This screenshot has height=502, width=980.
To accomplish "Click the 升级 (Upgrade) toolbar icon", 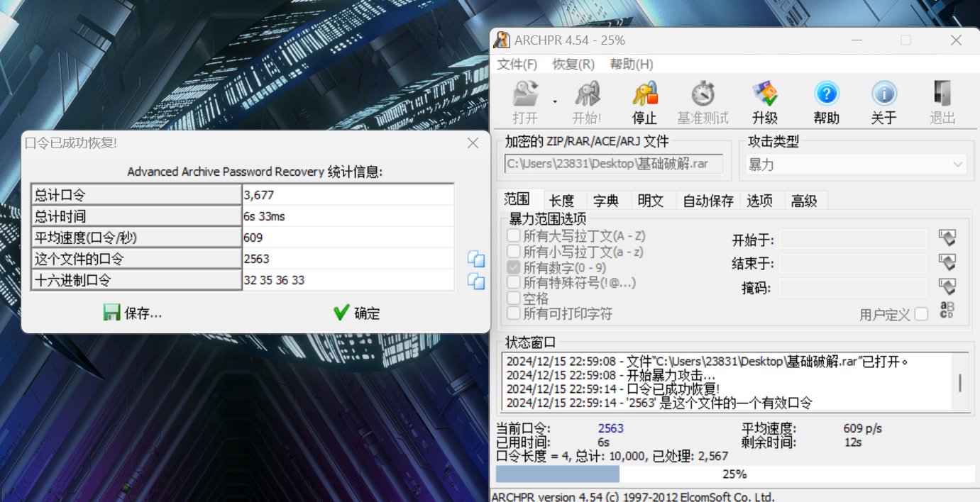I will [x=765, y=103].
